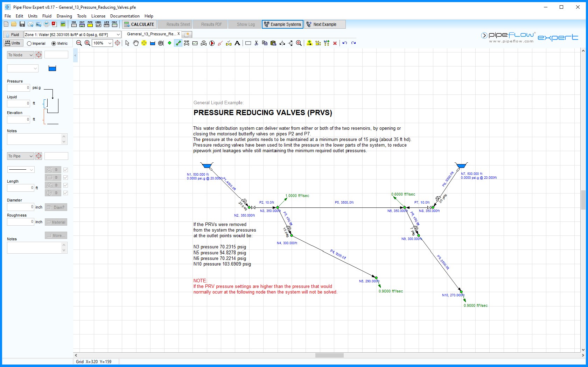Click the Example Systems button

282,24
